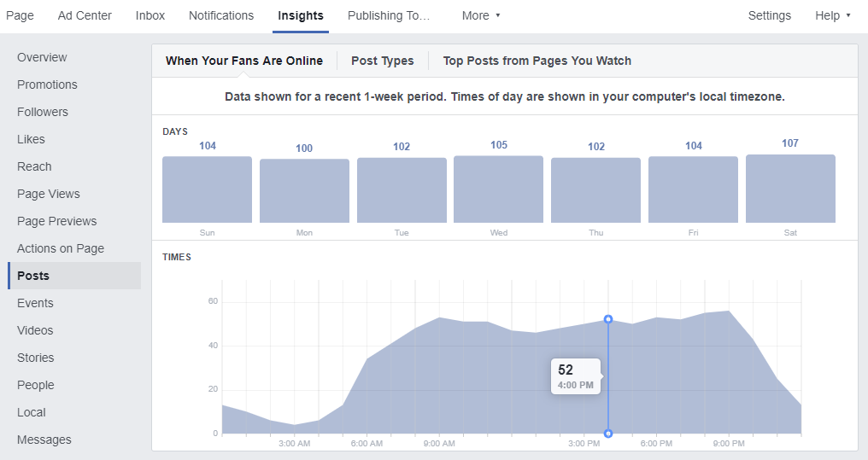
Task: Click the data period notice text
Action: pyautogui.click(x=505, y=96)
